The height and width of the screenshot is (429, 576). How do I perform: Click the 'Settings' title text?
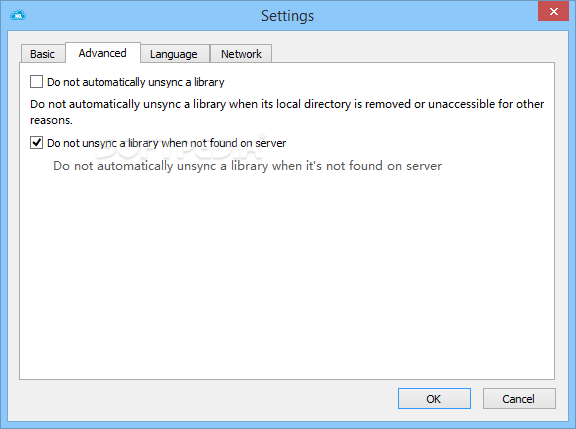287,16
